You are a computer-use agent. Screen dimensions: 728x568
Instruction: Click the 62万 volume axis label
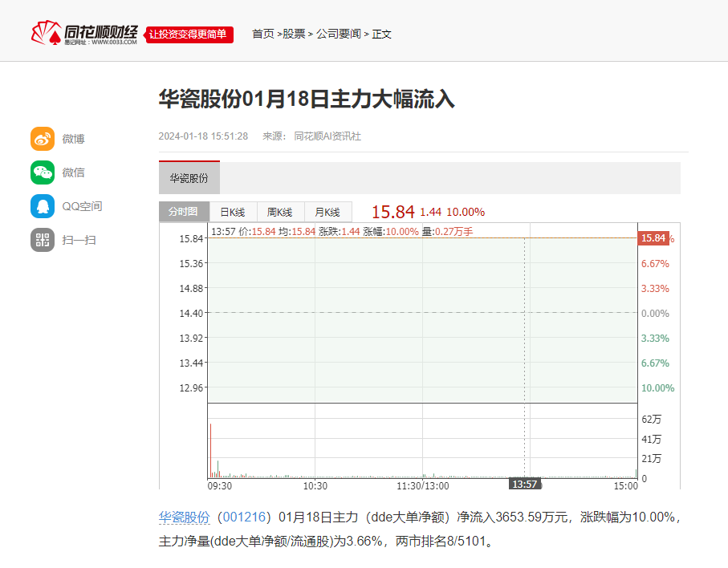[651, 419]
